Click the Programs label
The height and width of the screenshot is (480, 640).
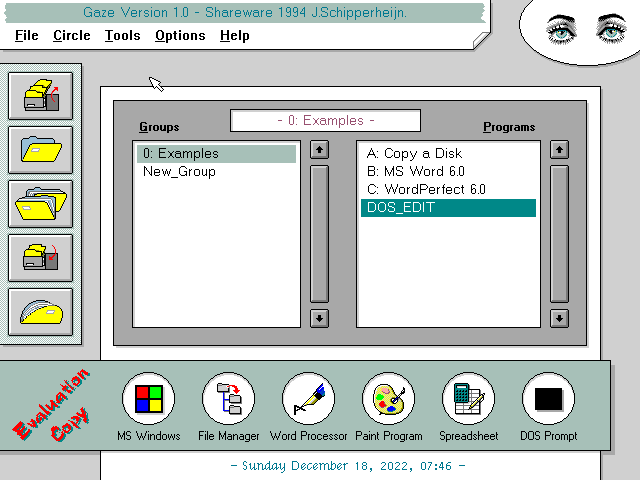tap(509, 127)
